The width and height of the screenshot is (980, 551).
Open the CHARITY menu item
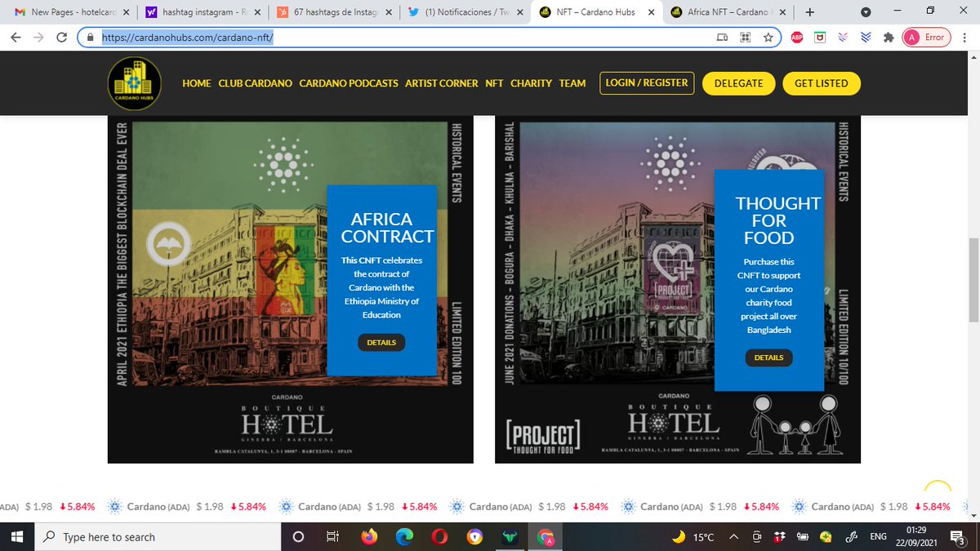point(532,83)
